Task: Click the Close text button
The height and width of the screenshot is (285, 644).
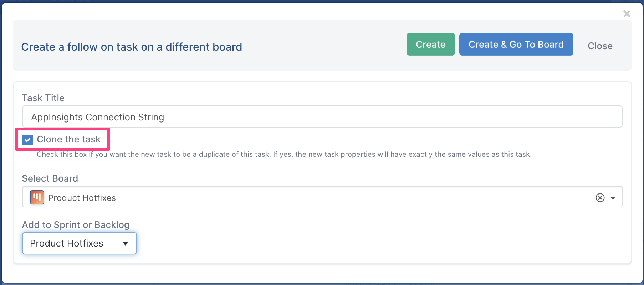Action: 600,46
